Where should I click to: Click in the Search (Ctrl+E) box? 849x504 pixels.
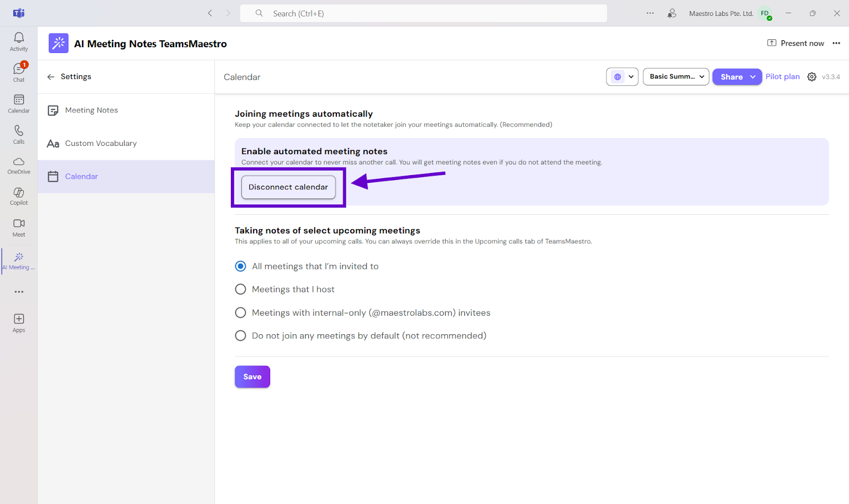[x=423, y=13]
